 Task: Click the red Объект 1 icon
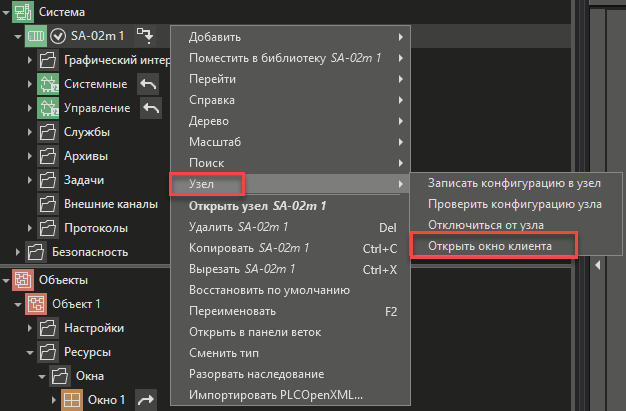(x=36, y=304)
